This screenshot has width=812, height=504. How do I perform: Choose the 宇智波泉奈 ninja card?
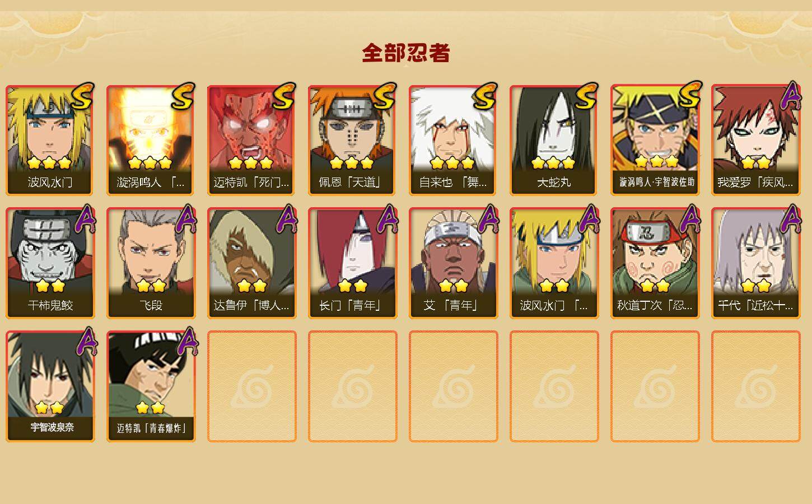pyautogui.click(x=50, y=386)
